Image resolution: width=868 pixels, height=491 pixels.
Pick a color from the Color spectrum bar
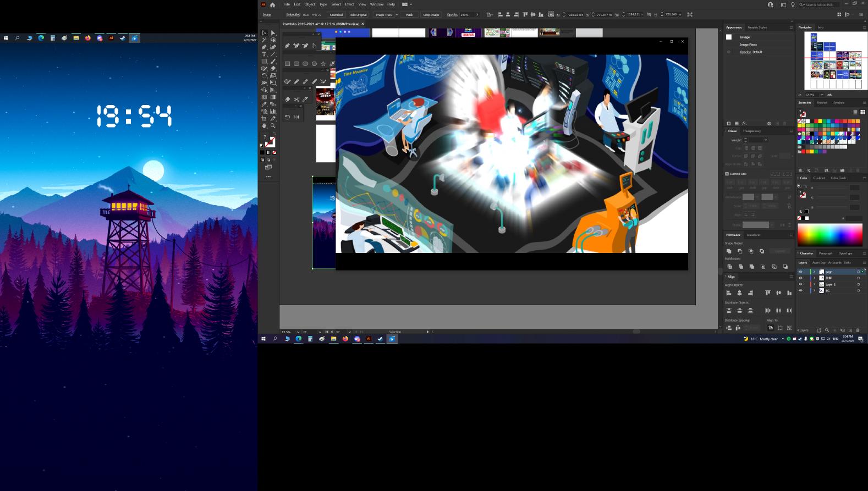point(829,235)
